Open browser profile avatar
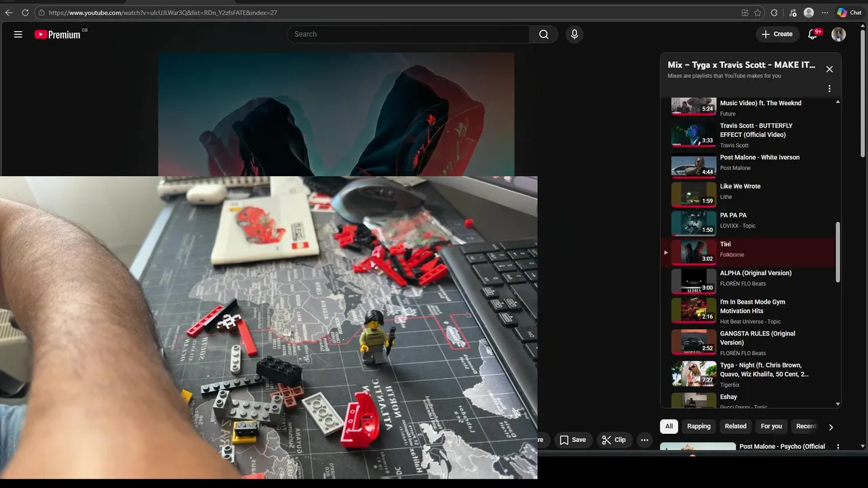 click(808, 12)
